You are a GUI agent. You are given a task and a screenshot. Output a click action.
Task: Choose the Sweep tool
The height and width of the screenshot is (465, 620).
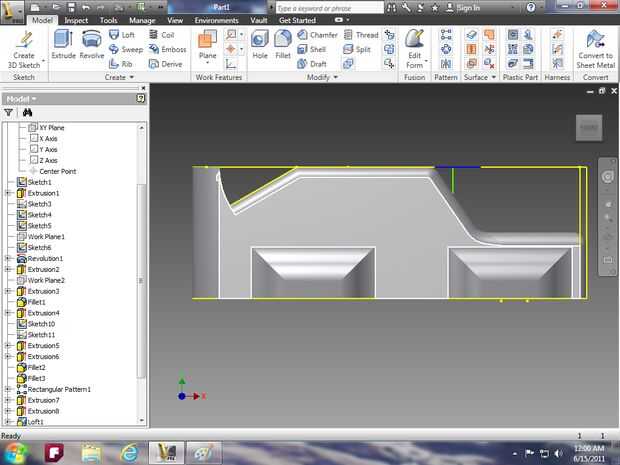[x=126, y=49]
